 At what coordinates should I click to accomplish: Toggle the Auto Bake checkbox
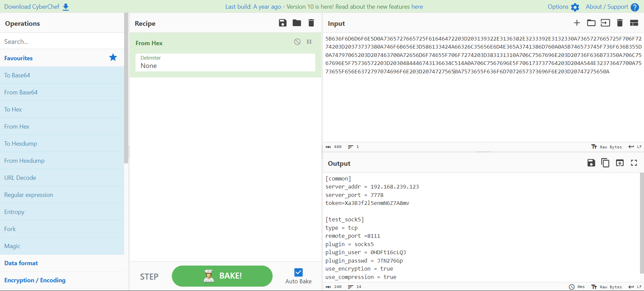(299, 272)
